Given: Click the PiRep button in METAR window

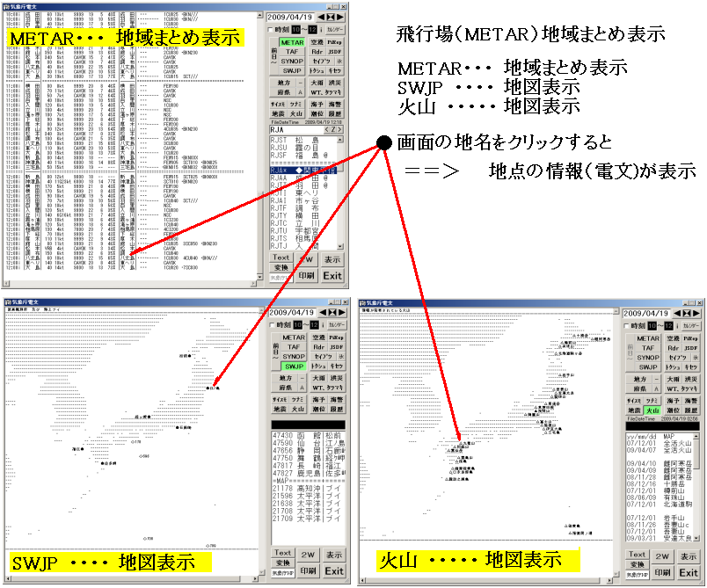Looking at the screenshot, I should pyautogui.click(x=334, y=42).
